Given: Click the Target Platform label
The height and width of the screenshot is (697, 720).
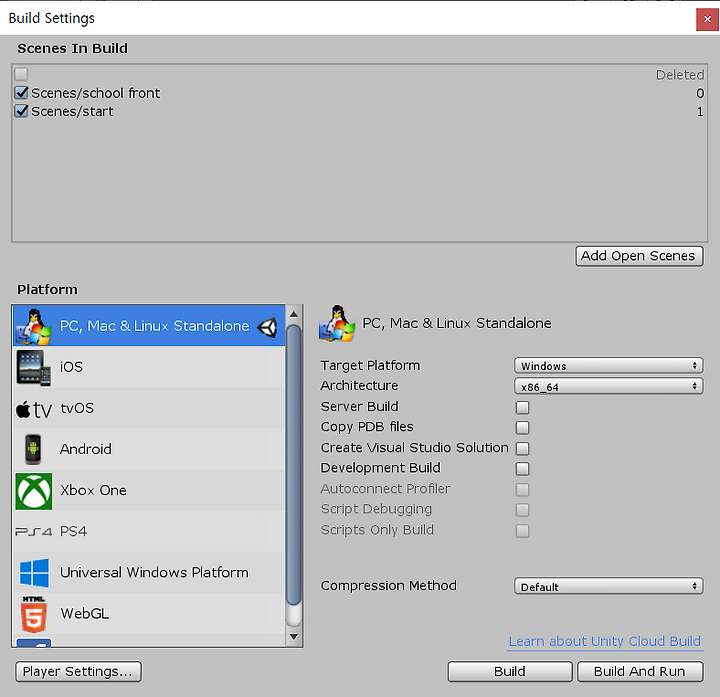Looking at the screenshot, I should 370,365.
